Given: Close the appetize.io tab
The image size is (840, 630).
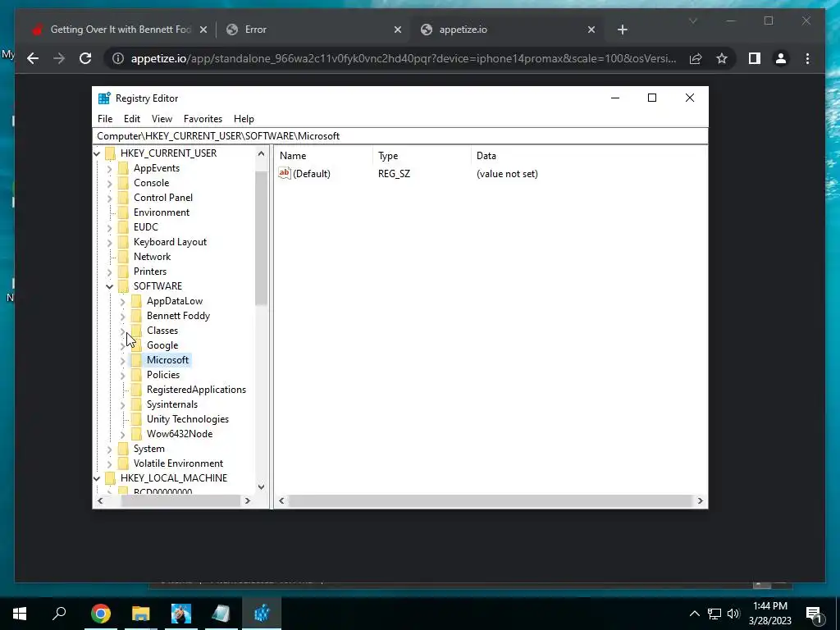Looking at the screenshot, I should 591,30.
